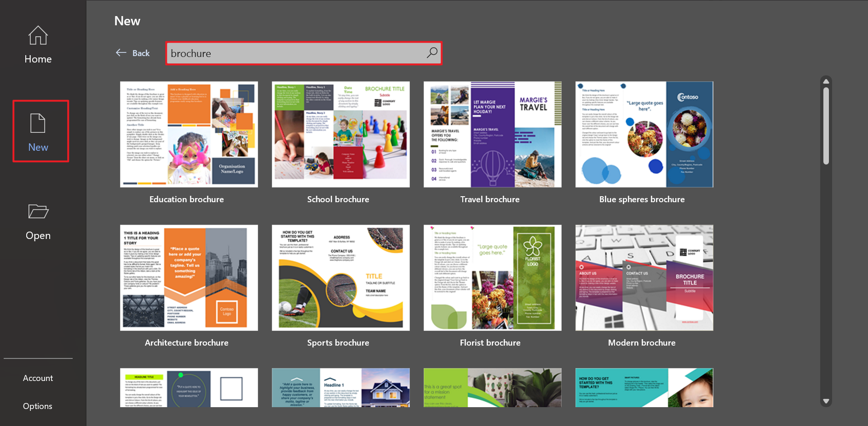Image resolution: width=868 pixels, height=426 pixels.
Task: Click the search magnifier icon
Action: [x=431, y=53]
